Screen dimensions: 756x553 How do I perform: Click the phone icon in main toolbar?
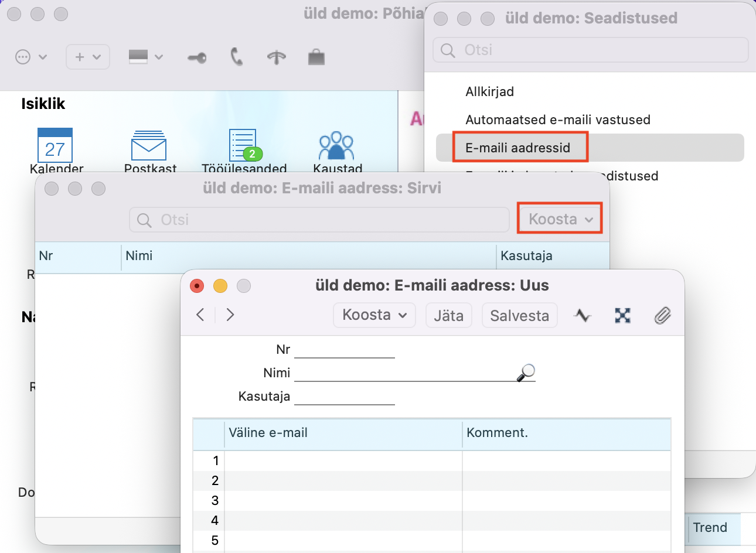(236, 57)
